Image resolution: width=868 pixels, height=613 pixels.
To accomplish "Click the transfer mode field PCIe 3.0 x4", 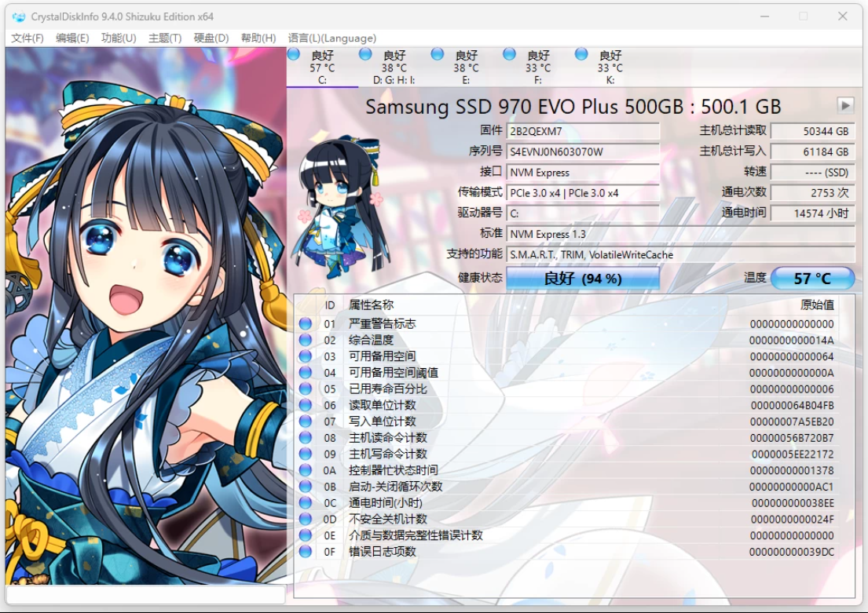I will pyautogui.click(x=583, y=193).
